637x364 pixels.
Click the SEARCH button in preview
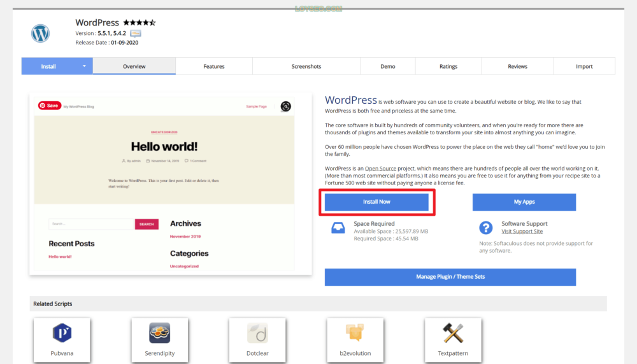pos(147,224)
